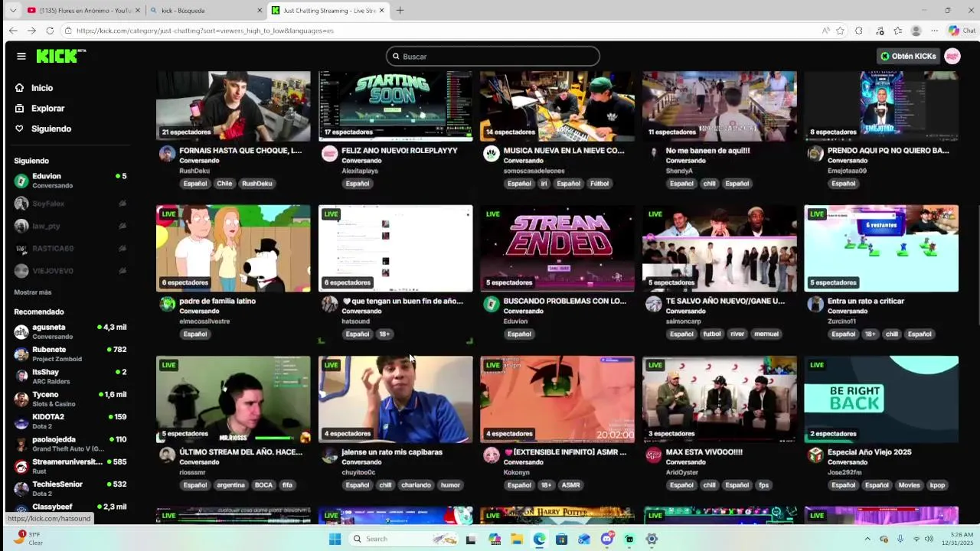The width and height of the screenshot is (980, 551).
Task: Open BE RIGHT BACK stream thumbnail
Action: tap(881, 399)
